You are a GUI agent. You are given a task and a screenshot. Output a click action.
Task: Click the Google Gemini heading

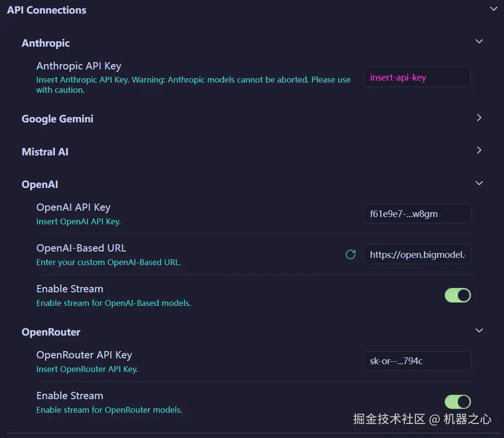[x=57, y=119]
